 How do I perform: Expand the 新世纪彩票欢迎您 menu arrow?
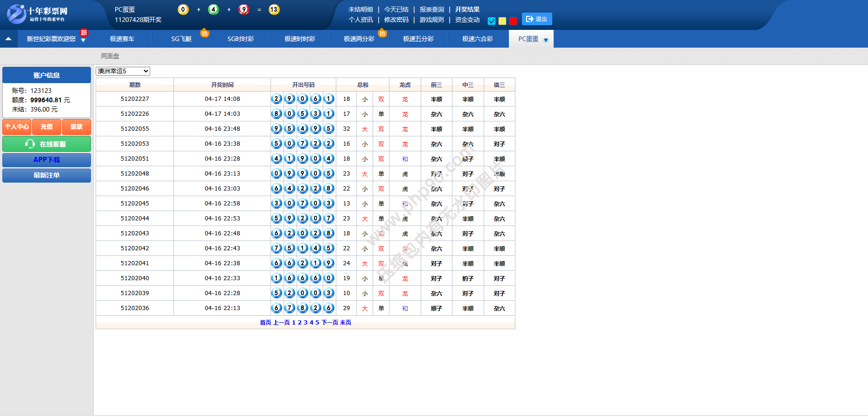tap(83, 41)
